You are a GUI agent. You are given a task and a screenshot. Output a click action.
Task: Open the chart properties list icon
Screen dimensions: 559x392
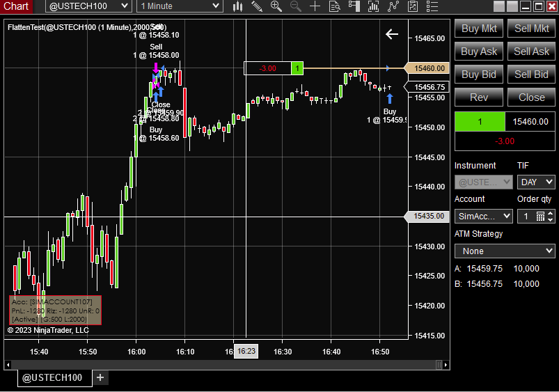432,6
